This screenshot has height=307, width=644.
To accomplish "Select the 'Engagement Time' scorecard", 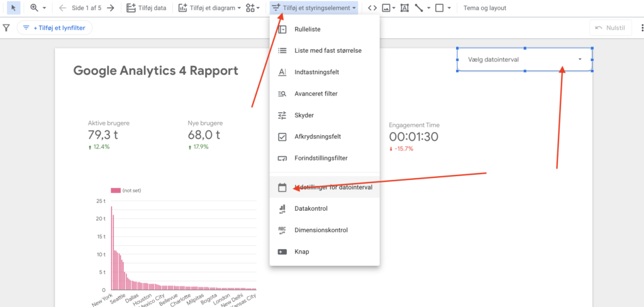I will (x=414, y=137).
